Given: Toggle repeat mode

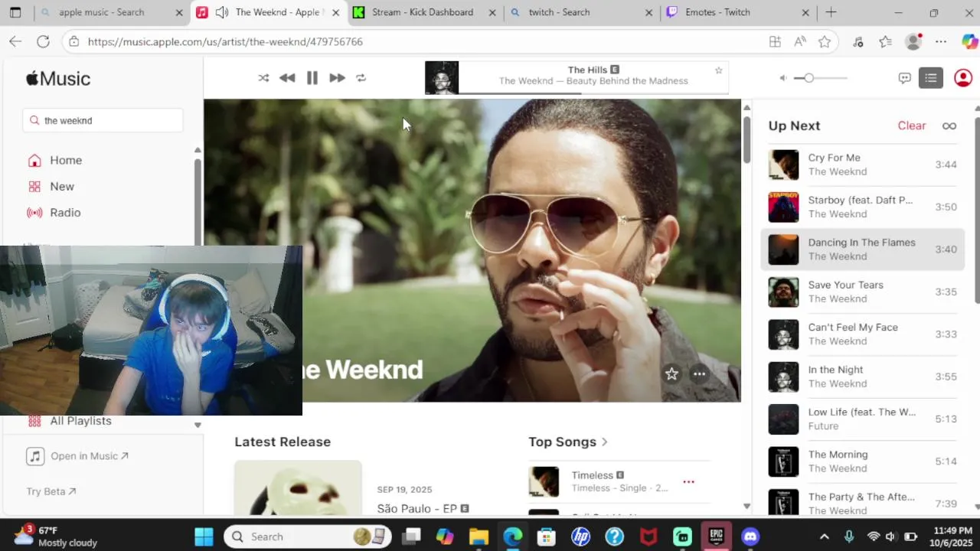Looking at the screenshot, I should (361, 78).
